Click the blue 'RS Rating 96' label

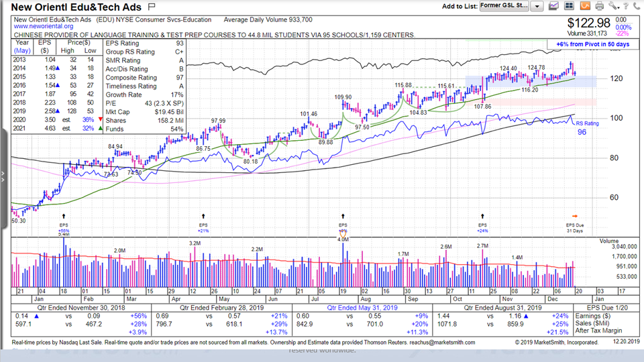coord(587,127)
